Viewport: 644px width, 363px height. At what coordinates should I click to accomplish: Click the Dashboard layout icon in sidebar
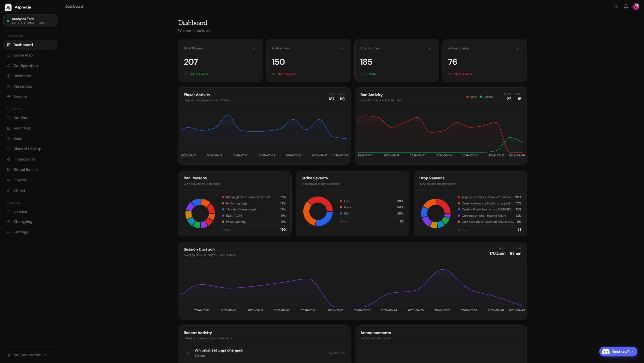pos(8,45)
